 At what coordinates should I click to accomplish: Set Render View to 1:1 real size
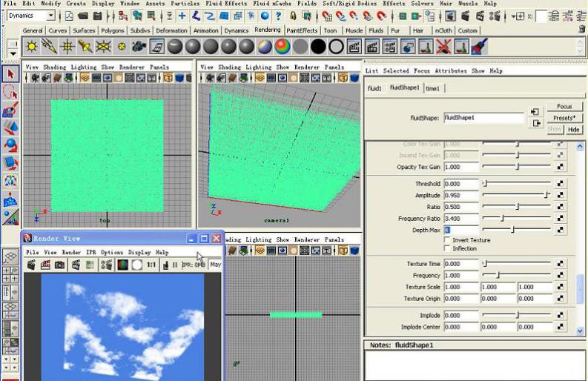(x=151, y=265)
